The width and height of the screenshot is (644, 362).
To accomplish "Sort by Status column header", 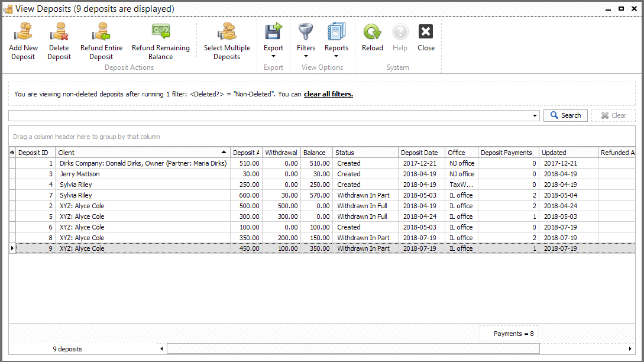I will tap(365, 153).
